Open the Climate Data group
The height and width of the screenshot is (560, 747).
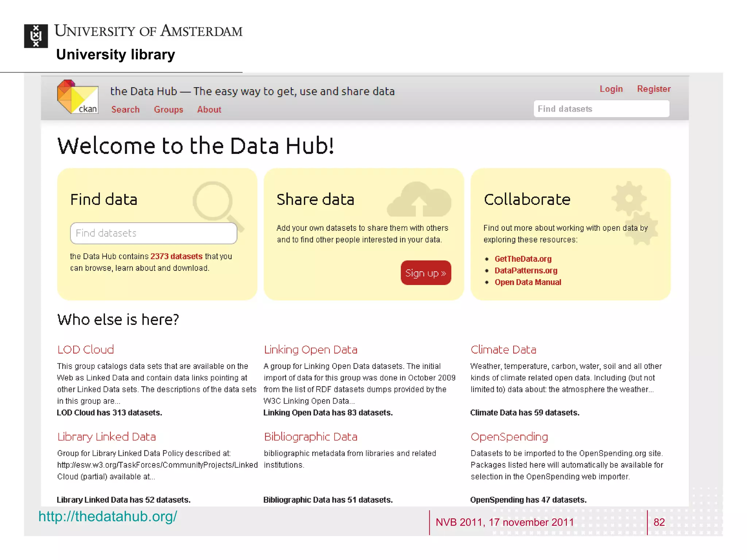503,349
